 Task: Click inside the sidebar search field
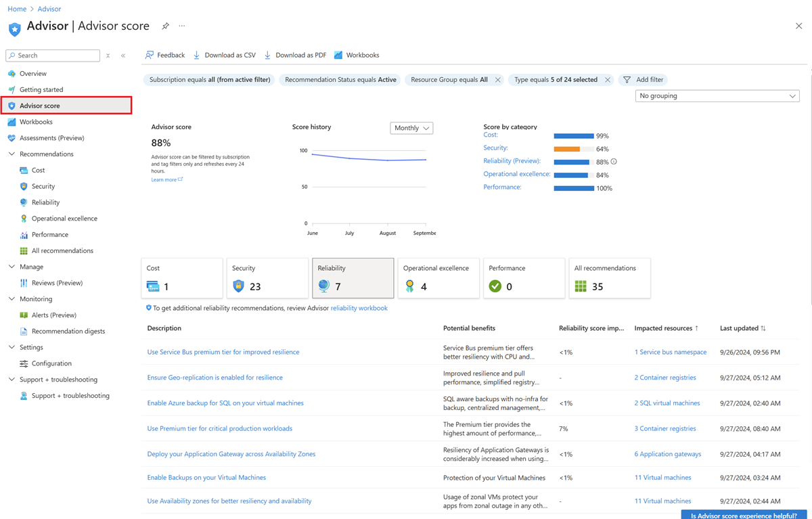(53, 55)
